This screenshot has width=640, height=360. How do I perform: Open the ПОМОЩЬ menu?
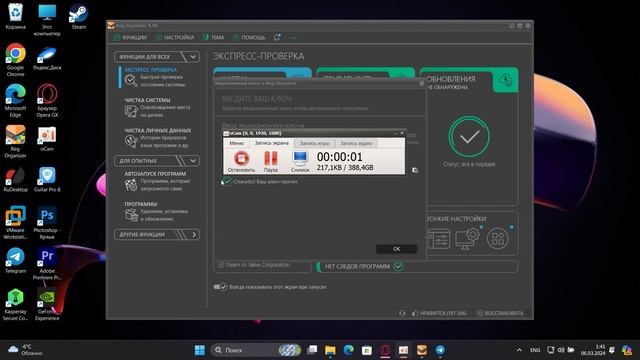pyautogui.click(x=249, y=38)
